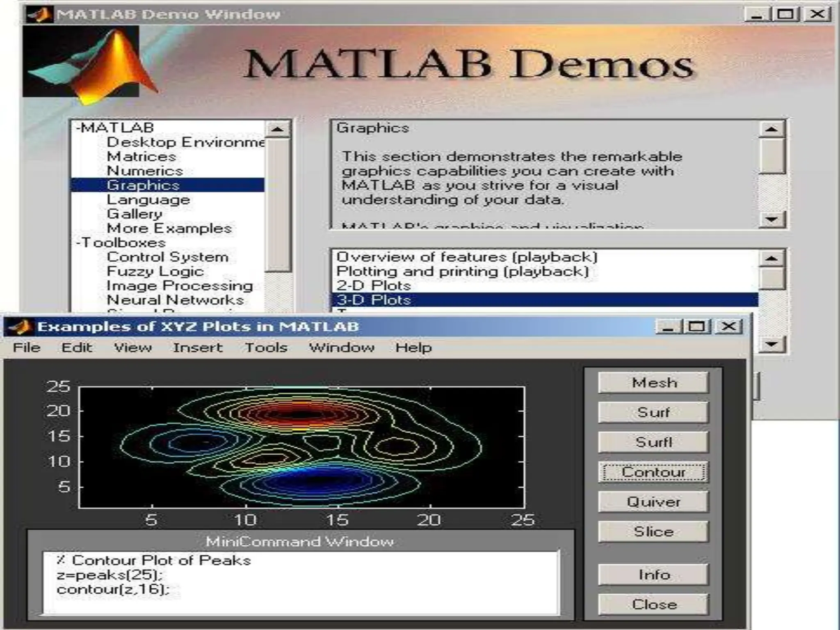
Task: Click MATLAB logo icon in Demo Window title bar
Action: pyautogui.click(x=39, y=14)
